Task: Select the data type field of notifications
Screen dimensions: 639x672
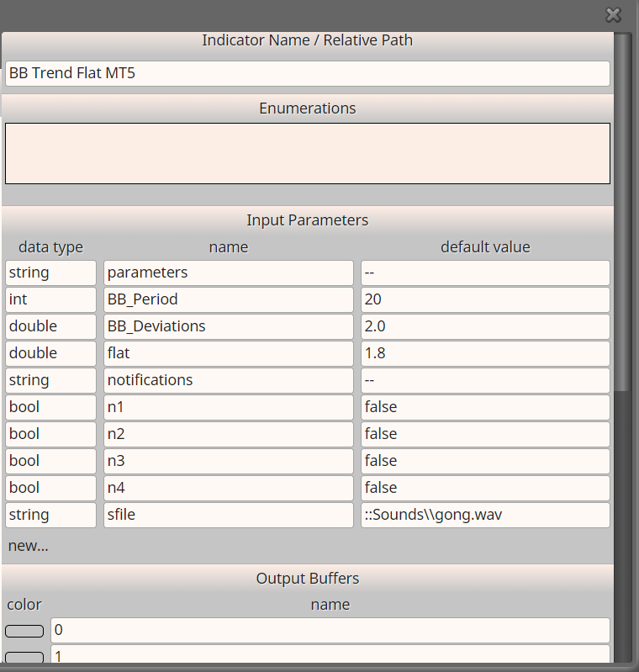Action: point(50,380)
